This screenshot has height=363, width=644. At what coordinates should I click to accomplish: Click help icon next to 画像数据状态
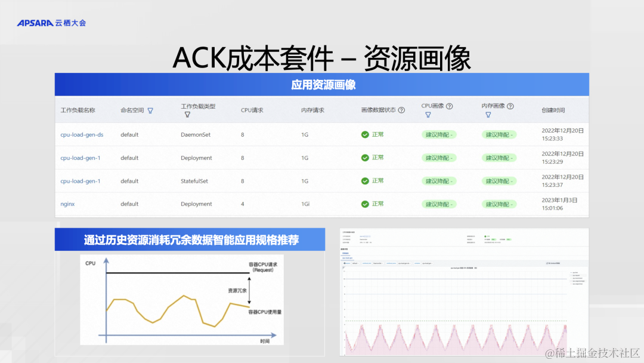coord(401,110)
